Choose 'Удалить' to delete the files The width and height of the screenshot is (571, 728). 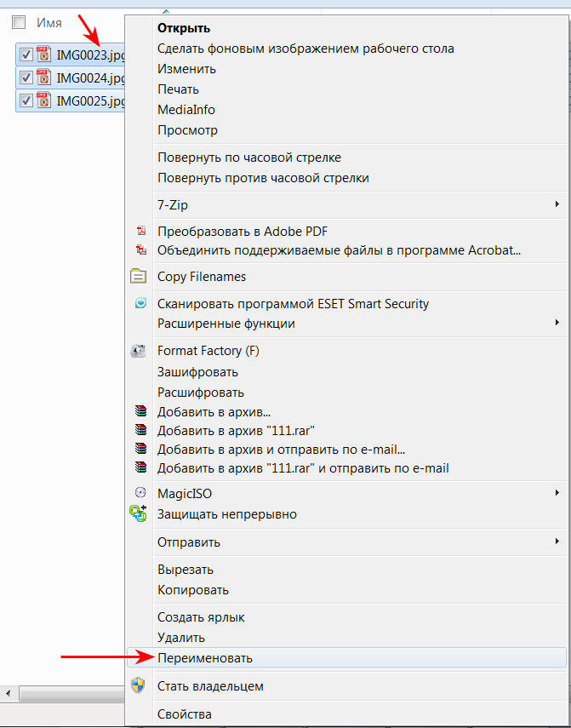(x=180, y=637)
